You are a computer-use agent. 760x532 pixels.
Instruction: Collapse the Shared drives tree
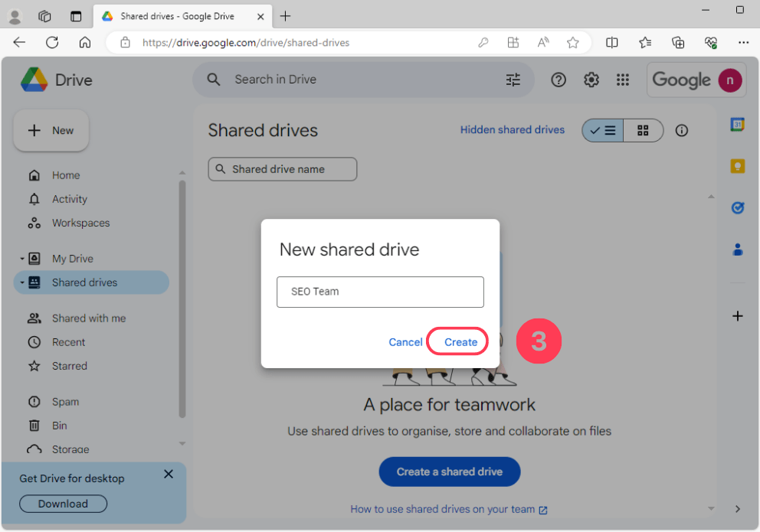pyautogui.click(x=22, y=282)
